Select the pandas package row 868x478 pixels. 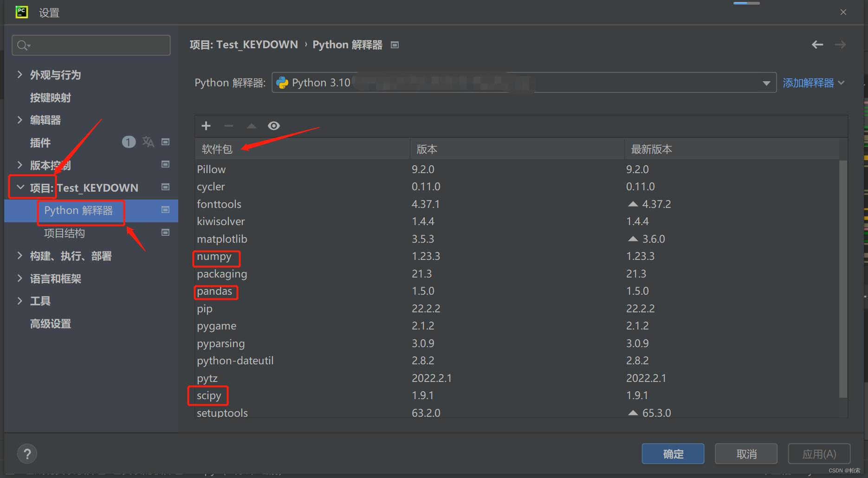click(x=517, y=291)
